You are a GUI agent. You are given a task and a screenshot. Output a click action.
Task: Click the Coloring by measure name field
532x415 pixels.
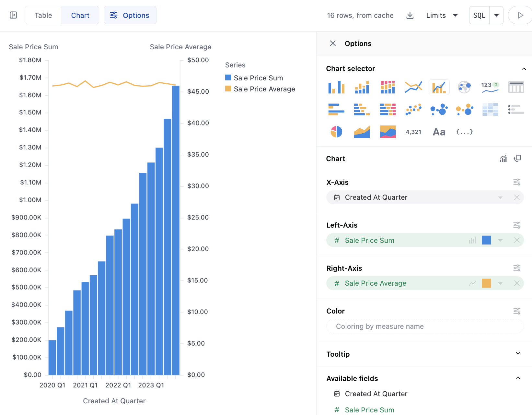(x=425, y=326)
